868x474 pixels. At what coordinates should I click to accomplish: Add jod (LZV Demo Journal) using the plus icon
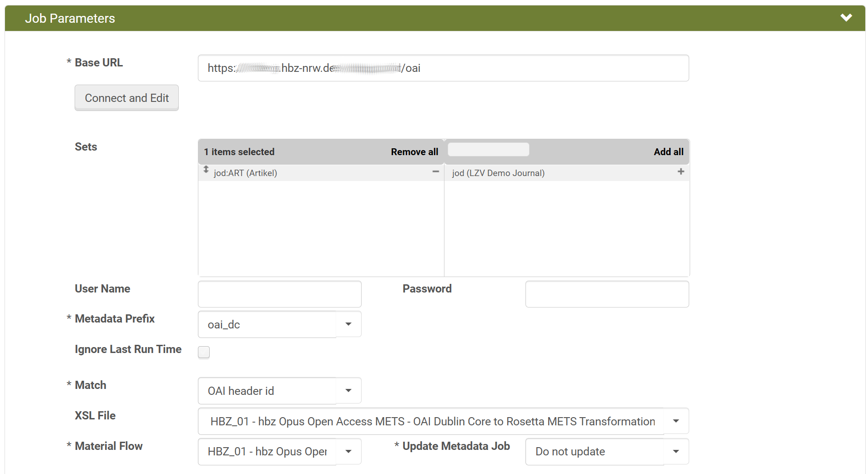[681, 172]
